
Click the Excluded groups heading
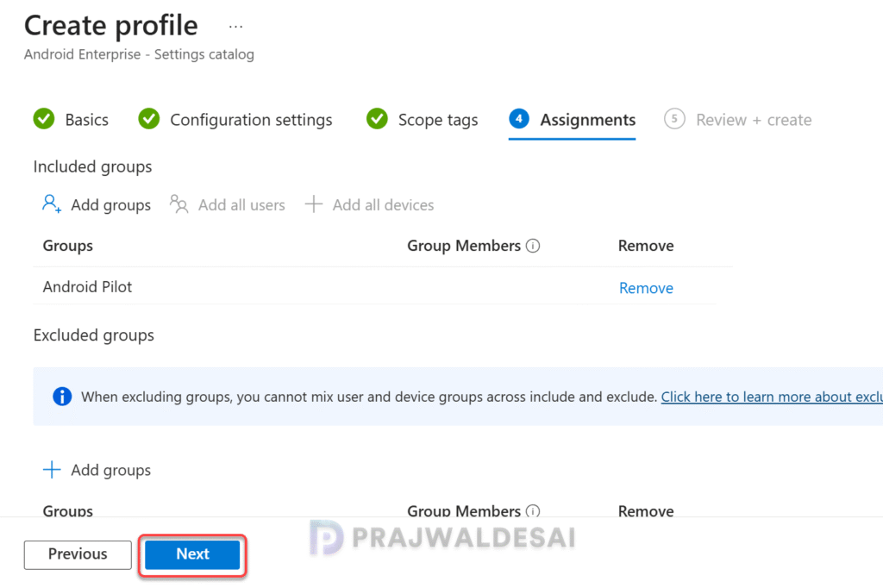click(x=93, y=335)
